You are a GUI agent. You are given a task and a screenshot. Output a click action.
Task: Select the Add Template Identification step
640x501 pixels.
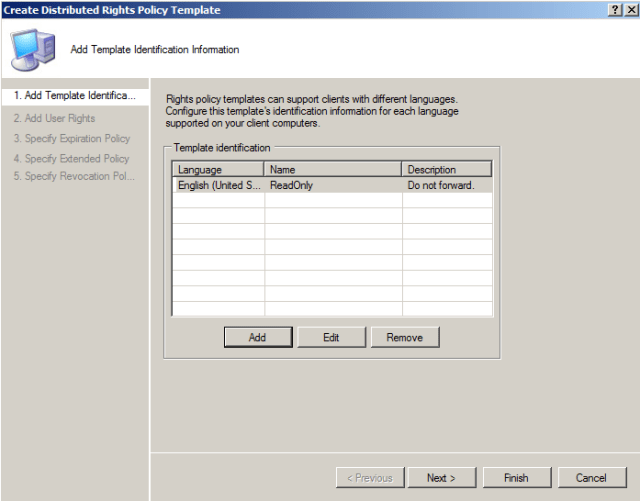click(74, 96)
